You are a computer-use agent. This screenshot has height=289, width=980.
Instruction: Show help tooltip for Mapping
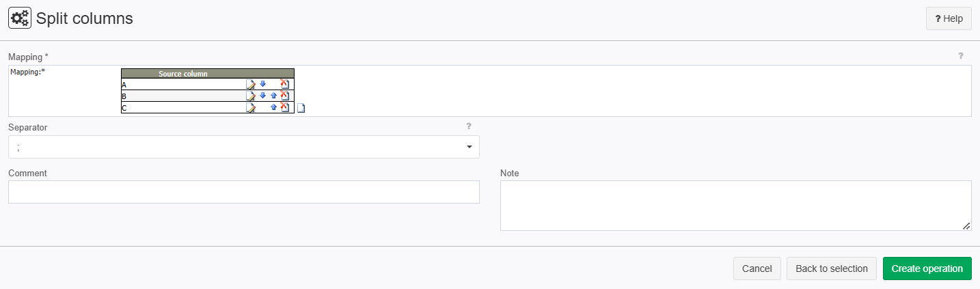[960, 56]
